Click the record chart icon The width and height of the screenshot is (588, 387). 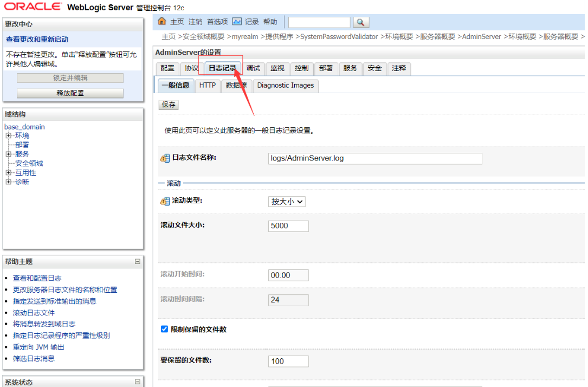point(237,22)
